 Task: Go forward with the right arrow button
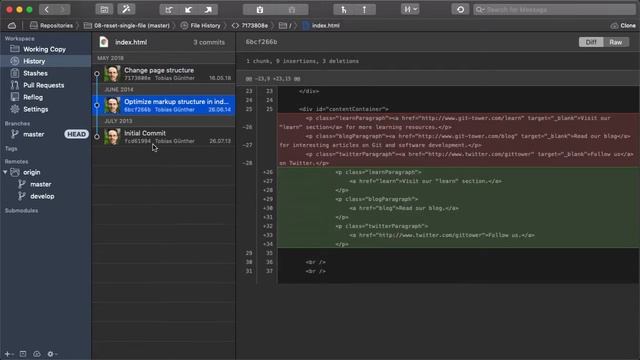[62, 9]
